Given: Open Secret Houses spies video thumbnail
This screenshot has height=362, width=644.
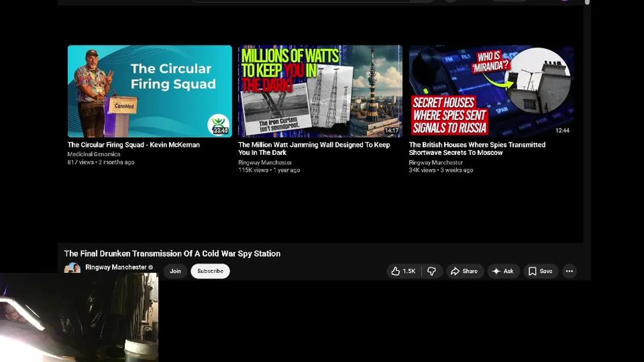Looking at the screenshot, I should (x=491, y=91).
